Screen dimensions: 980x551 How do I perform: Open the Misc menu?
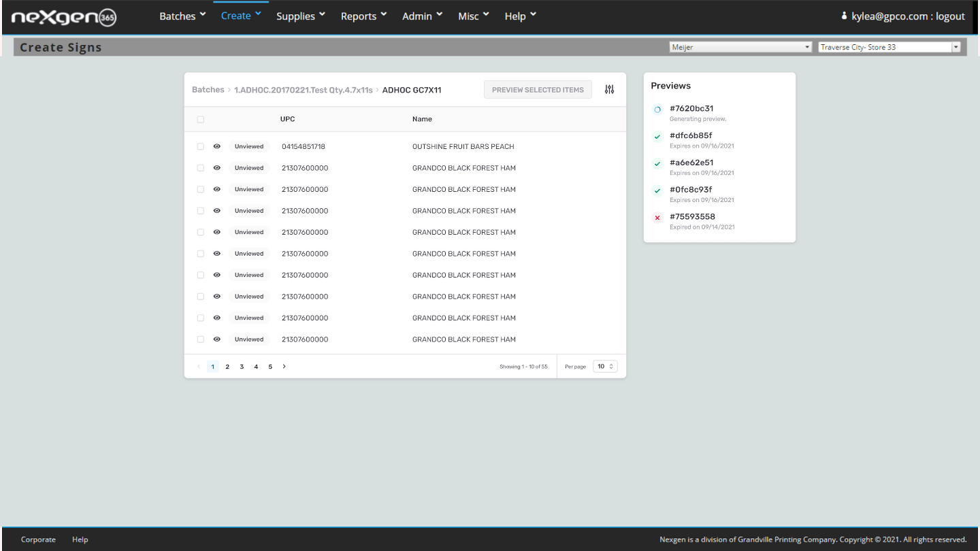474,16
